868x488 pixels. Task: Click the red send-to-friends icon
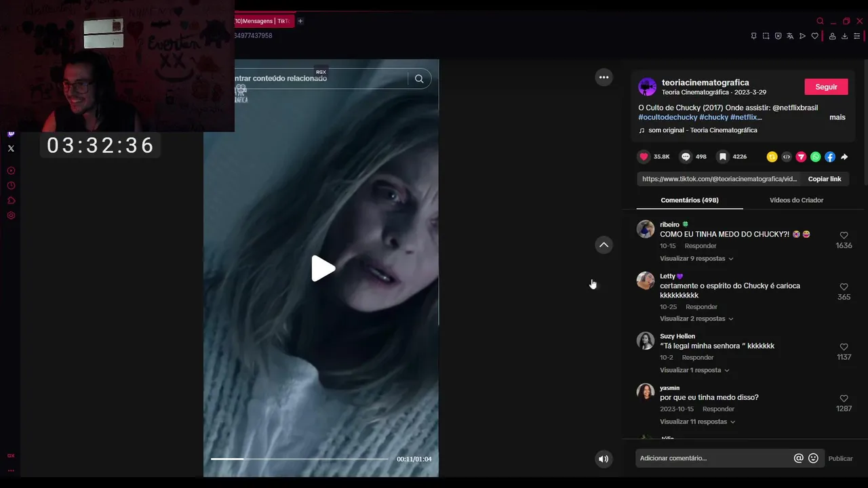click(x=801, y=157)
